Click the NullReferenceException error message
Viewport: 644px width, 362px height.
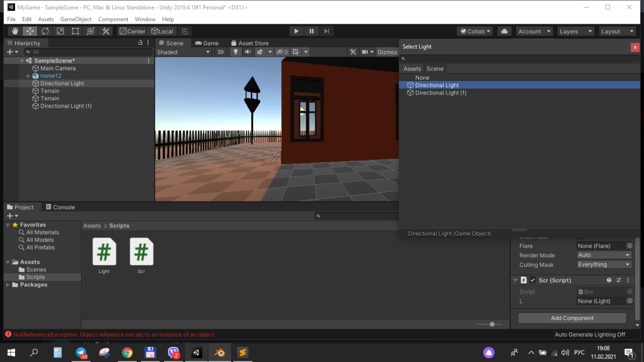pos(114,334)
